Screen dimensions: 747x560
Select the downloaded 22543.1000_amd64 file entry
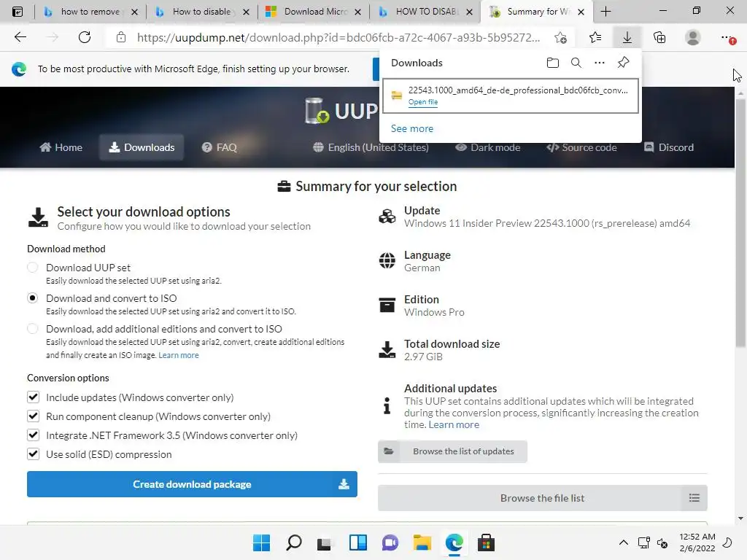click(510, 96)
